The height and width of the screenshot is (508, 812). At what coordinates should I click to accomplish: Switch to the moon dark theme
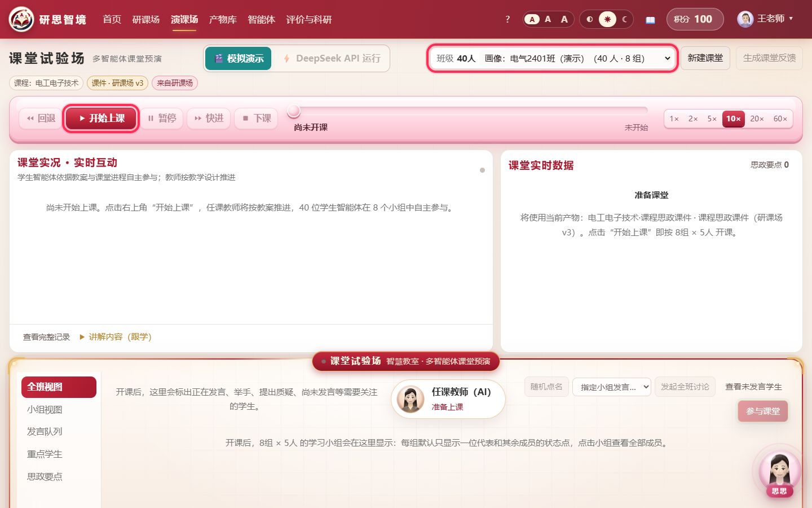[624, 19]
